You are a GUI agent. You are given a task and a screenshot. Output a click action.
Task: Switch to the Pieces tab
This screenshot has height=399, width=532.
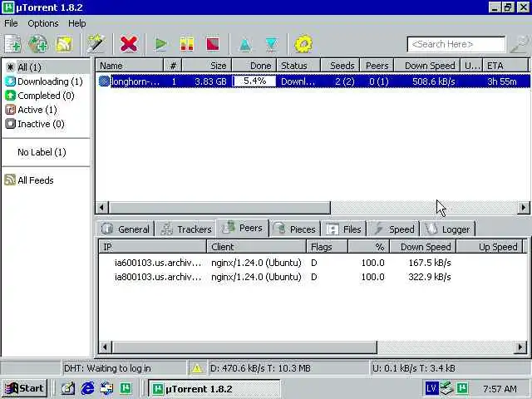pyautogui.click(x=294, y=229)
